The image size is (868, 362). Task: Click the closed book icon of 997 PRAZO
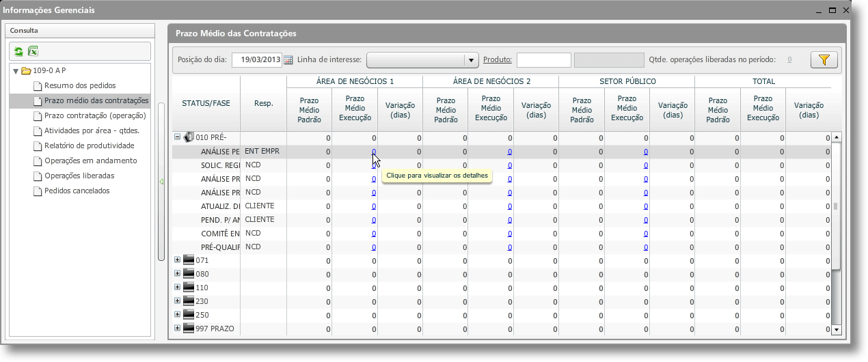coord(189,329)
